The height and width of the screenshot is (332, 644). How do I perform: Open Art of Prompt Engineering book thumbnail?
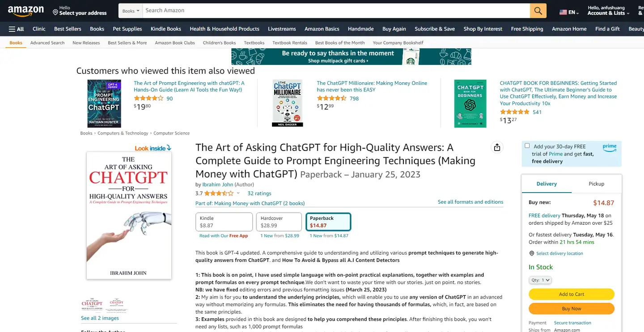[104, 104]
